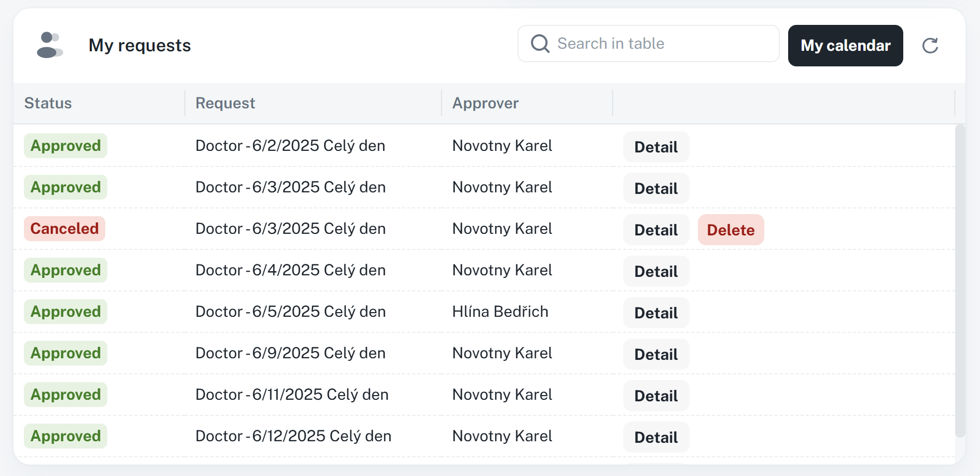Delete the canceled 6/3/2025 request

(730, 230)
